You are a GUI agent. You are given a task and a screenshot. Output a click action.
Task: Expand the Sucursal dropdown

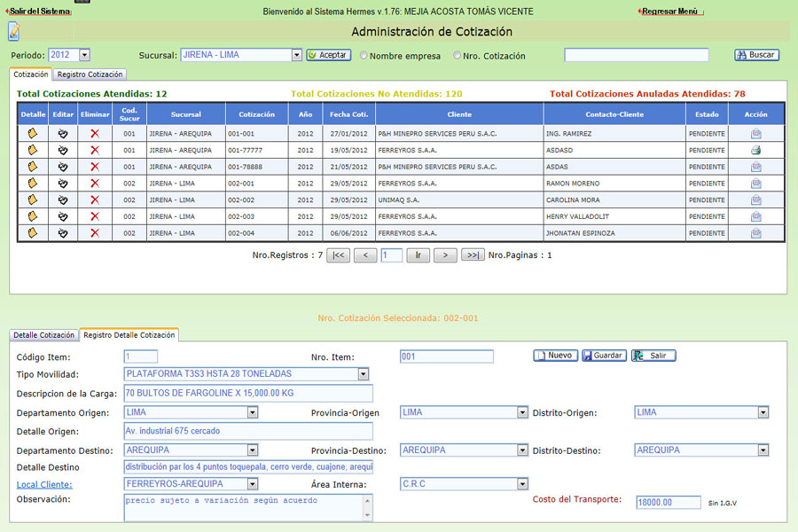tap(296, 55)
